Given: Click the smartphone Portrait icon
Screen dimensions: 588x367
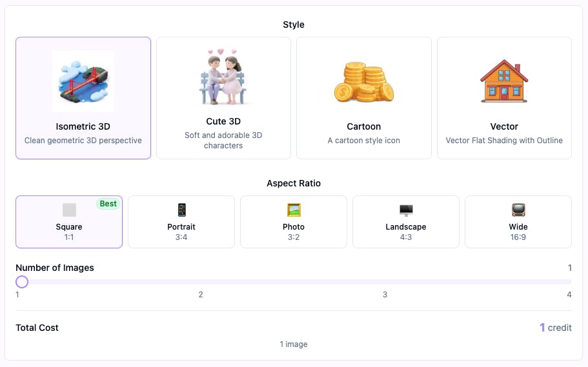Looking at the screenshot, I should click(x=181, y=210).
